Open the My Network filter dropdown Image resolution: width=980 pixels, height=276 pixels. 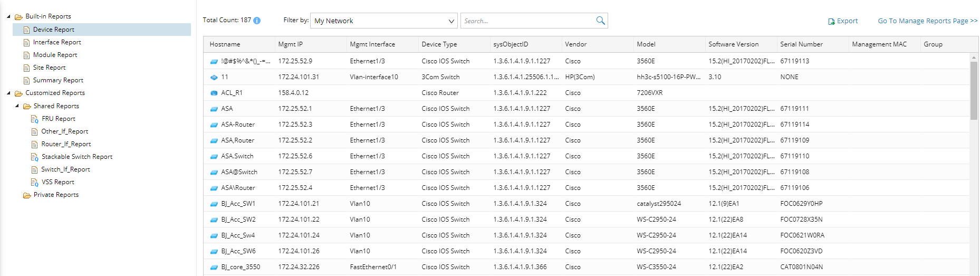point(383,21)
